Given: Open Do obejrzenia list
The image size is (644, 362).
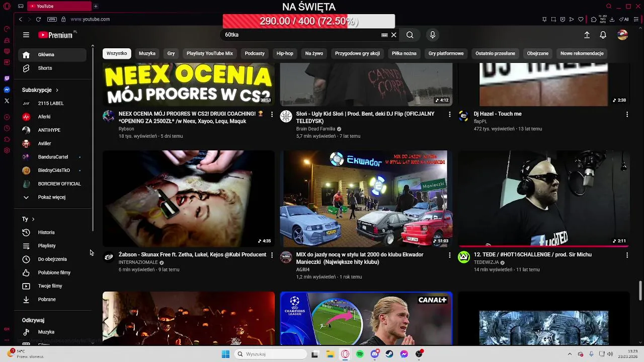Looking at the screenshot, I should pyautogui.click(x=52, y=259).
